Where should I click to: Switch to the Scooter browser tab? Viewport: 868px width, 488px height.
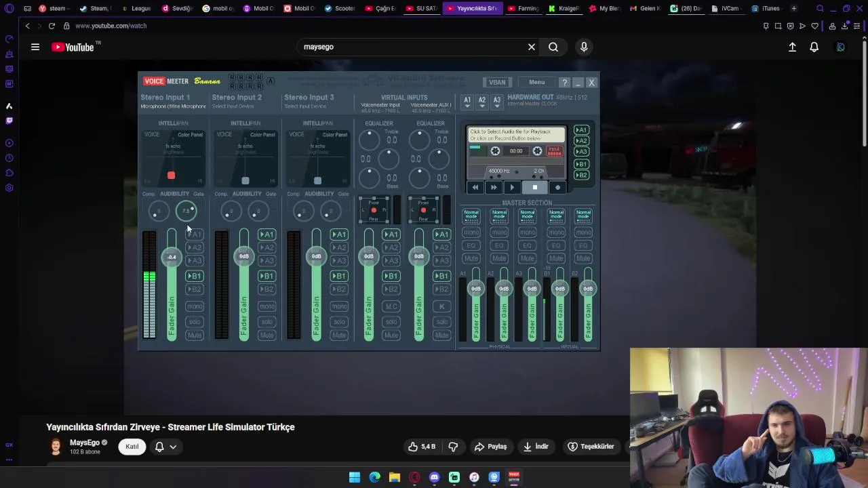(x=339, y=8)
